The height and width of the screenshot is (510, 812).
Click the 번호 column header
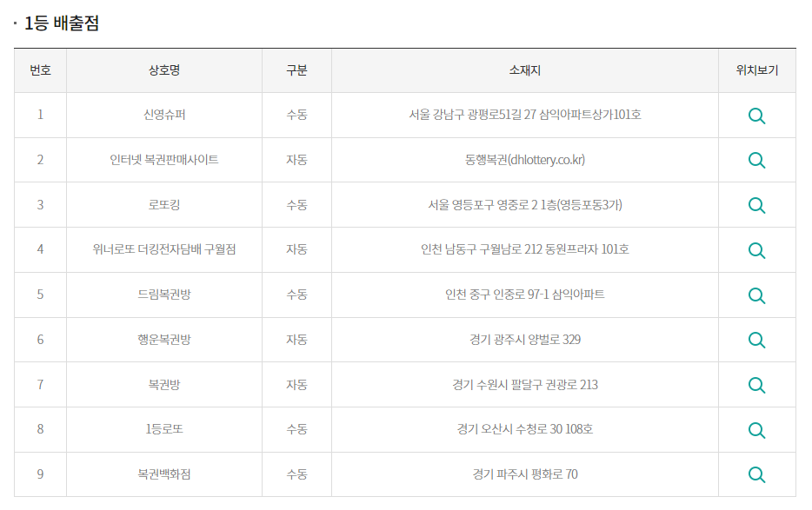click(41, 70)
